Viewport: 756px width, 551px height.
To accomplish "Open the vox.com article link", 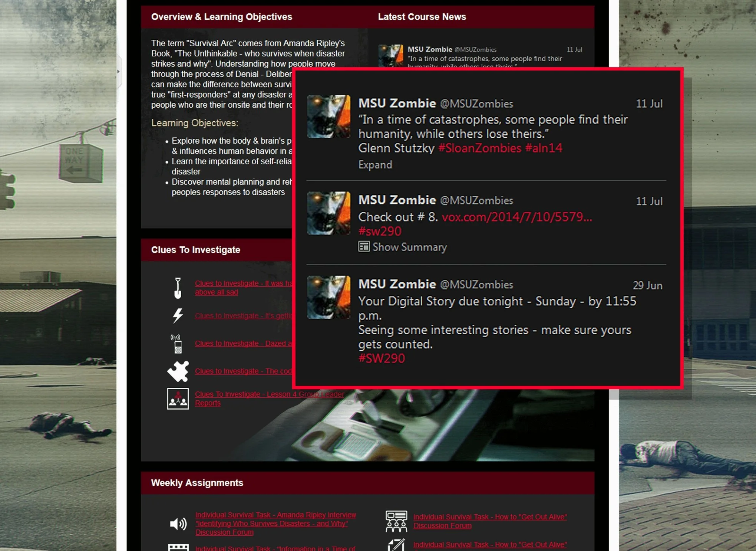I will point(516,217).
